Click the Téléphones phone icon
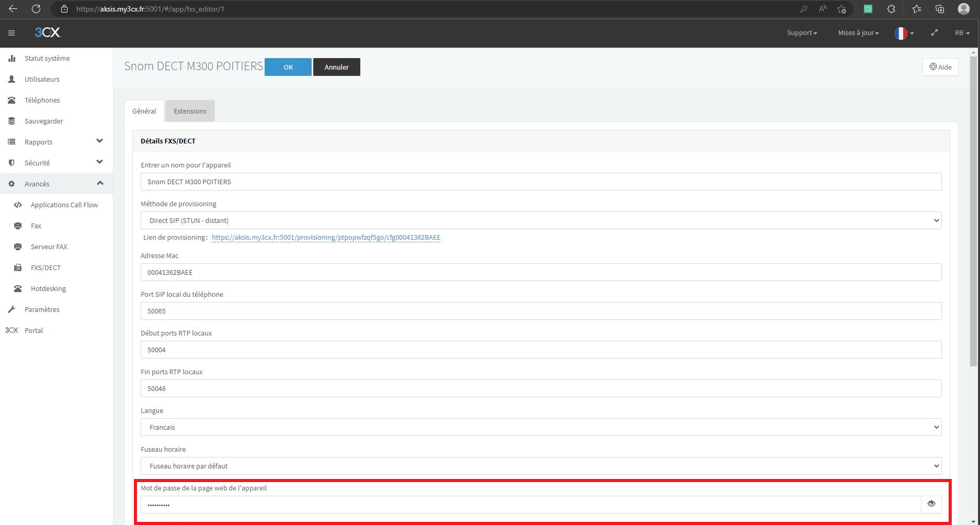Image resolution: width=980 pixels, height=525 pixels. (12, 100)
